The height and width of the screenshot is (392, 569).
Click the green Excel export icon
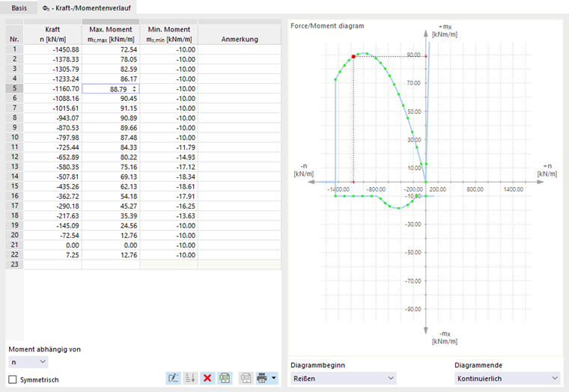(x=225, y=379)
